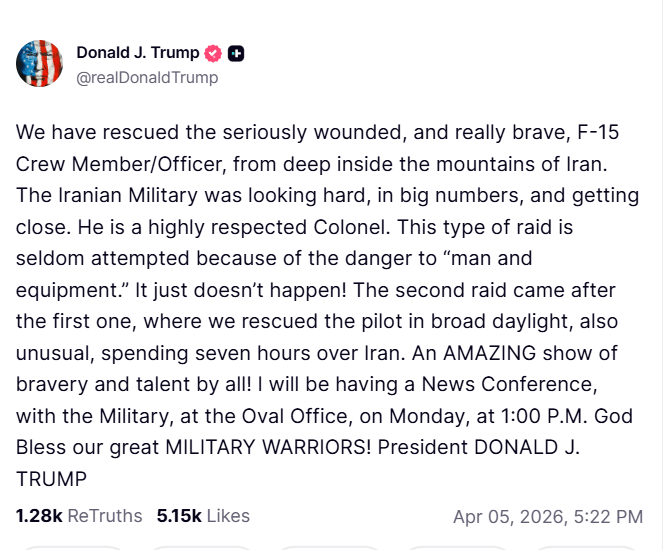This screenshot has height=550, width=666.
Task: Click the middle action button under the counts
Action: coord(330,546)
